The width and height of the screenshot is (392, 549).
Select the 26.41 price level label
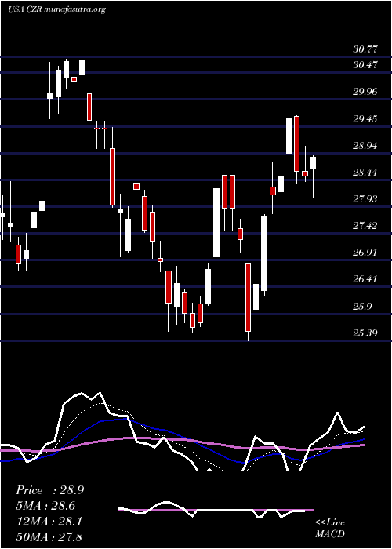[365, 279]
